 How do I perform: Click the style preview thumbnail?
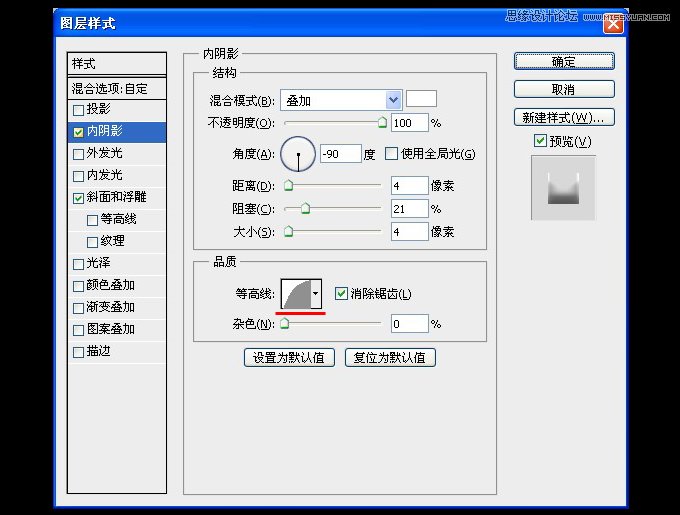(563, 188)
